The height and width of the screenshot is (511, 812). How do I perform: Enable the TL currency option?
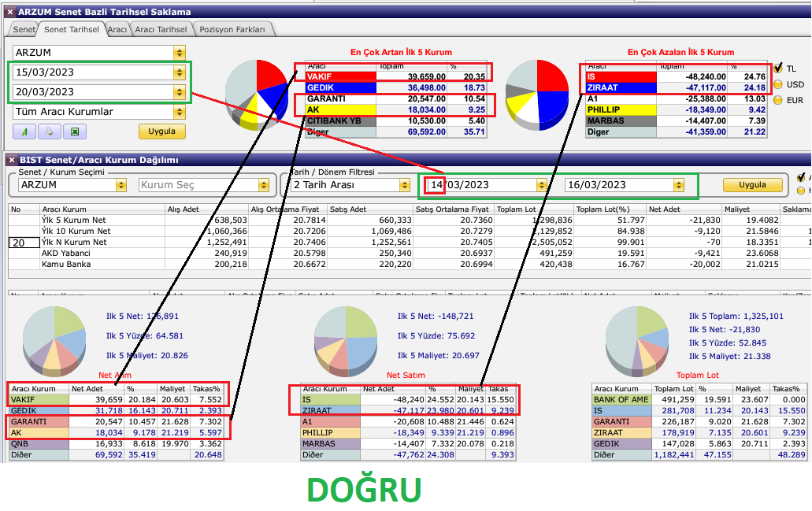pos(778,68)
